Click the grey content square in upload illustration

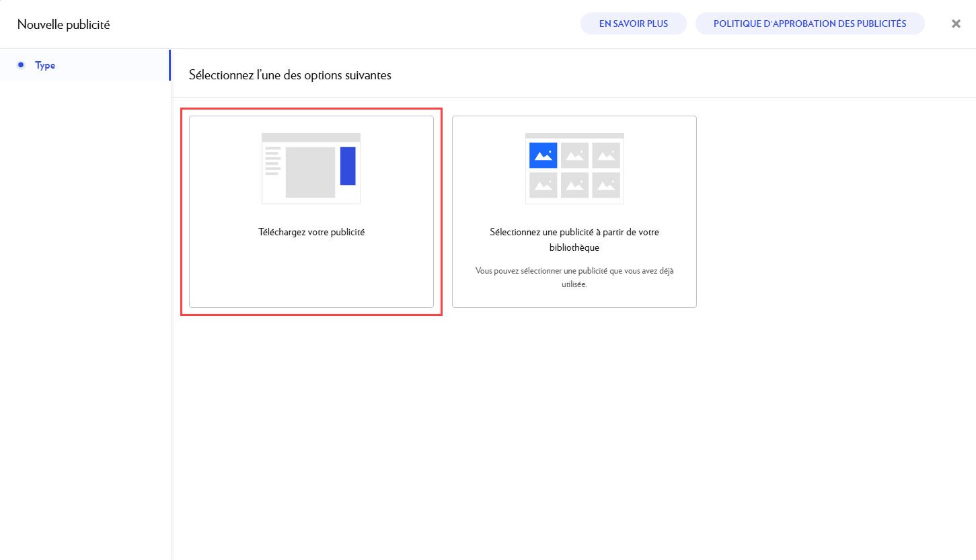coord(310,172)
